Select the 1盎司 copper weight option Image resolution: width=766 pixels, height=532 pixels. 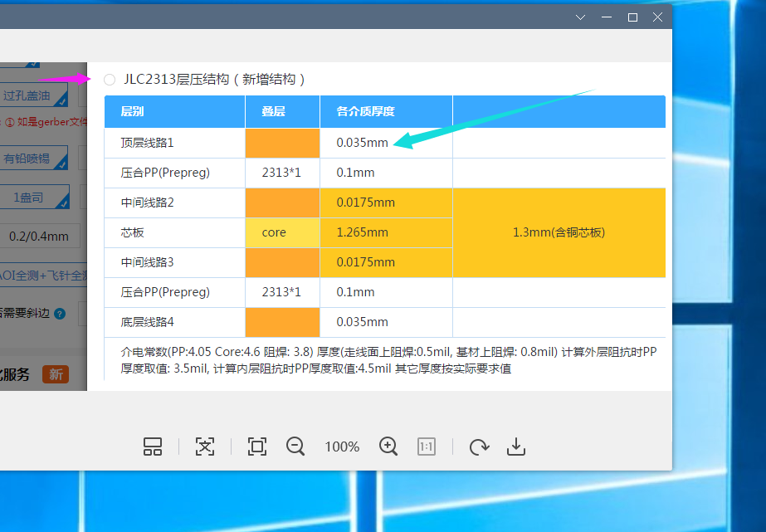point(34,197)
